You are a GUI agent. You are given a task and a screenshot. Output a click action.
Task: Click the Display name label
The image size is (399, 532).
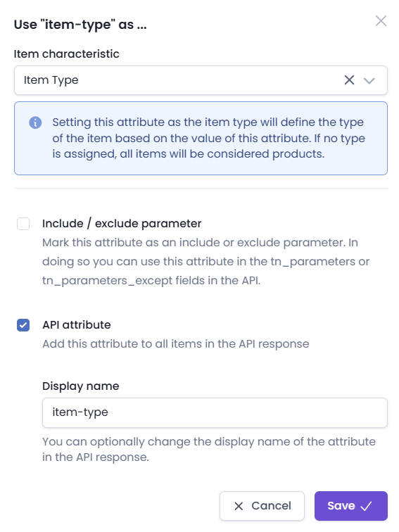[81, 386]
